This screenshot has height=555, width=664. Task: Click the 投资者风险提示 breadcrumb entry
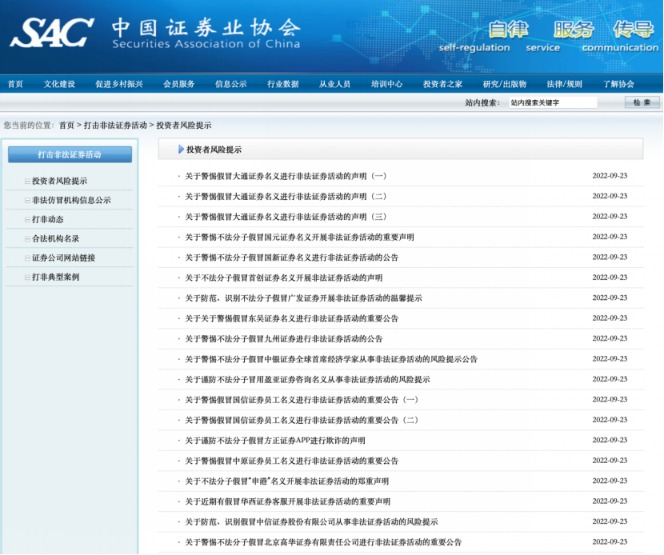click(184, 125)
